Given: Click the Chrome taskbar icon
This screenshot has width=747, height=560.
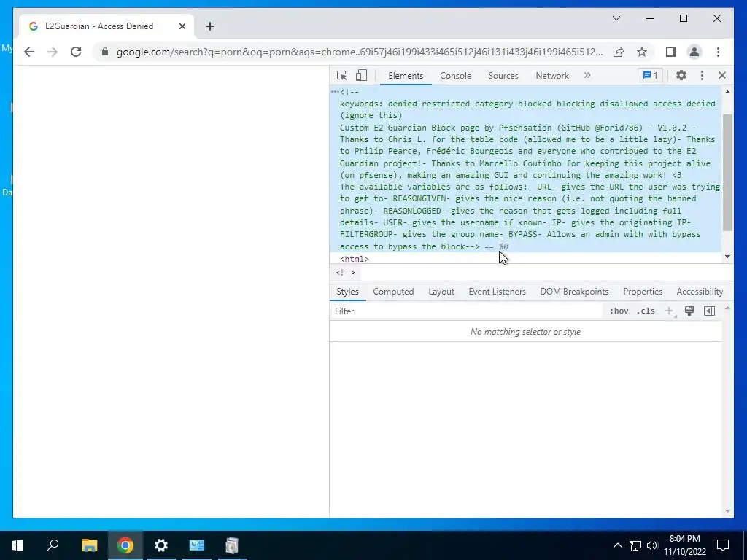Looking at the screenshot, I should pos(125,545).
